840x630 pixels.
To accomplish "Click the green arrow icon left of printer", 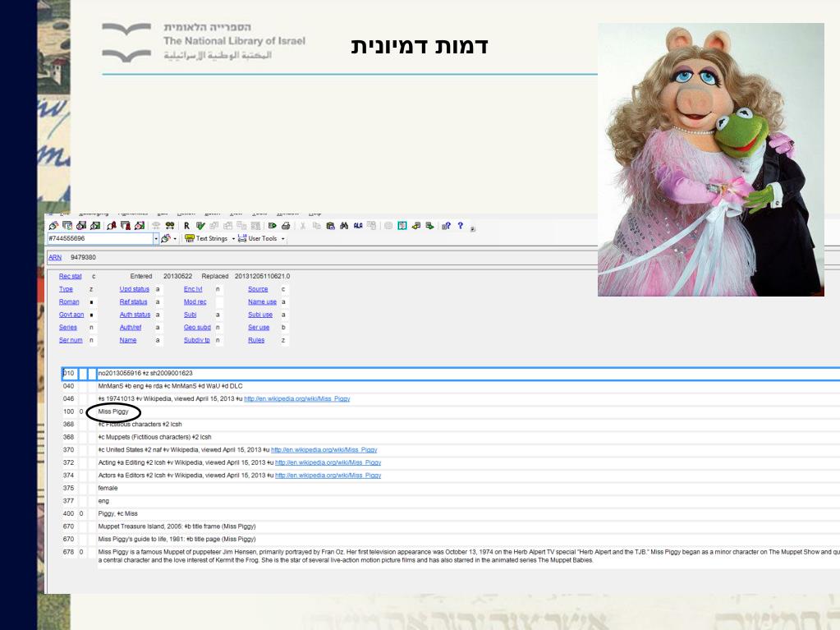I will click(272, 226).
